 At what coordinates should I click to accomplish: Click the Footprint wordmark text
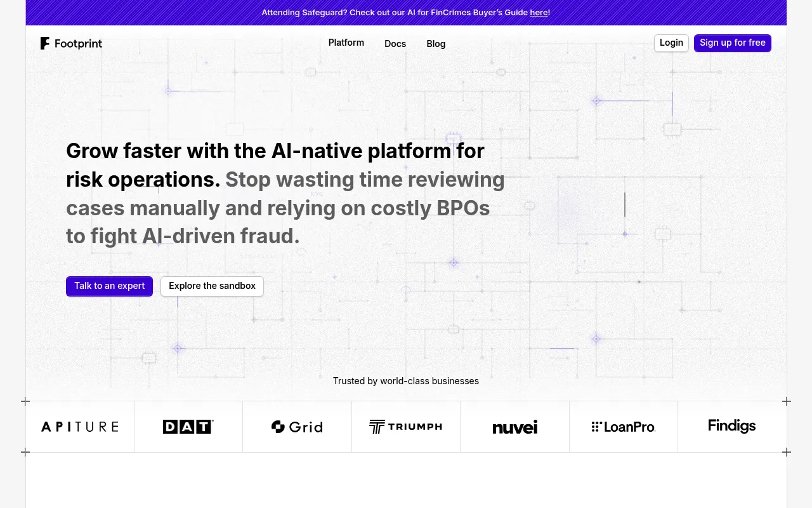pyautogui.click(x=78, y=43)
